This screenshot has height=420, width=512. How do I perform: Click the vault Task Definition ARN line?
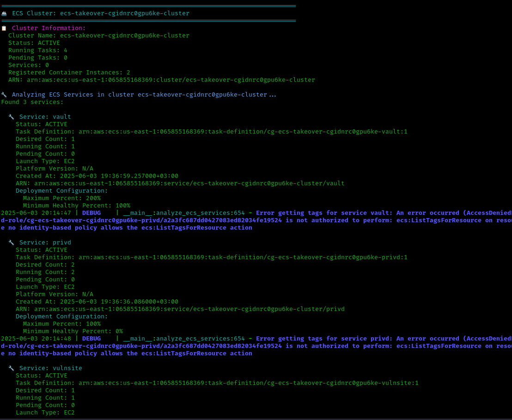tap(212, 132)
